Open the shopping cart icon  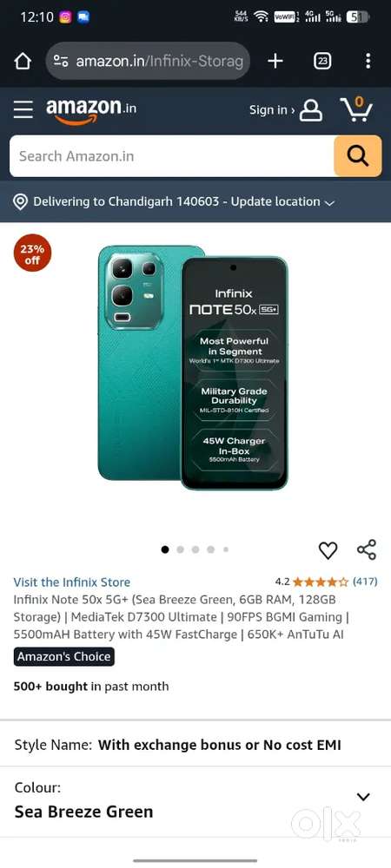[x=355, y=109]
